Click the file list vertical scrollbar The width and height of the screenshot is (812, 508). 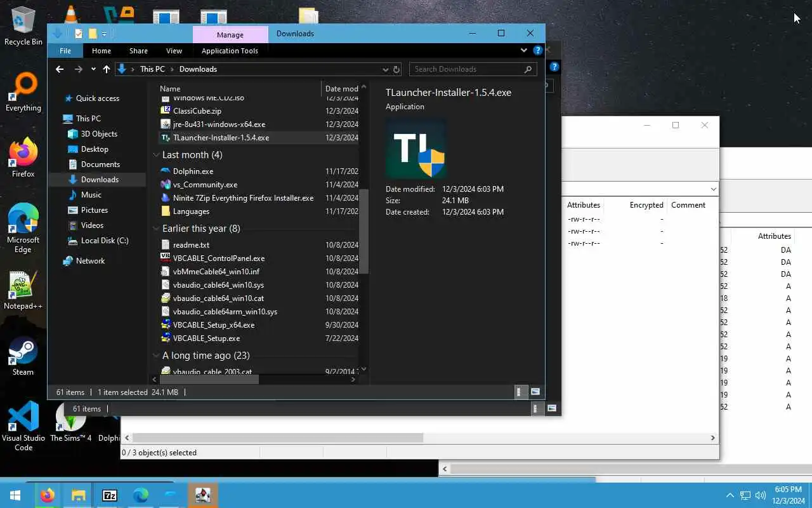point(363,232)
